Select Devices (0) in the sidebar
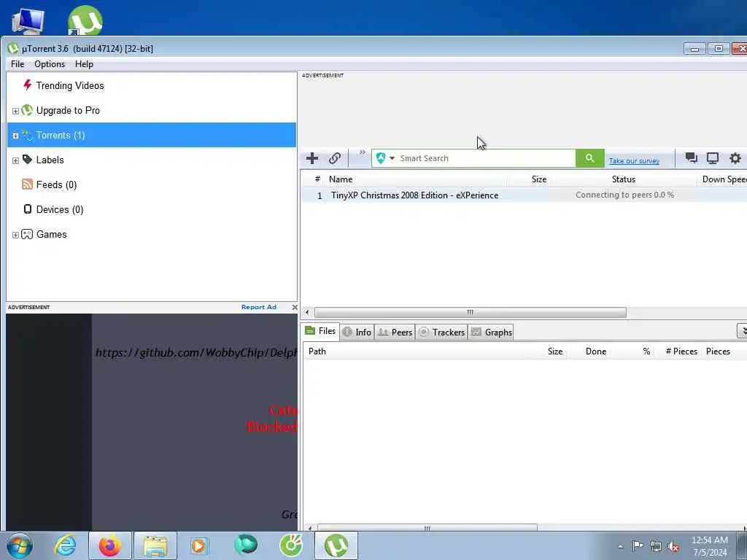The width and height of the screenshot is (747, 560). pos(60,209)
